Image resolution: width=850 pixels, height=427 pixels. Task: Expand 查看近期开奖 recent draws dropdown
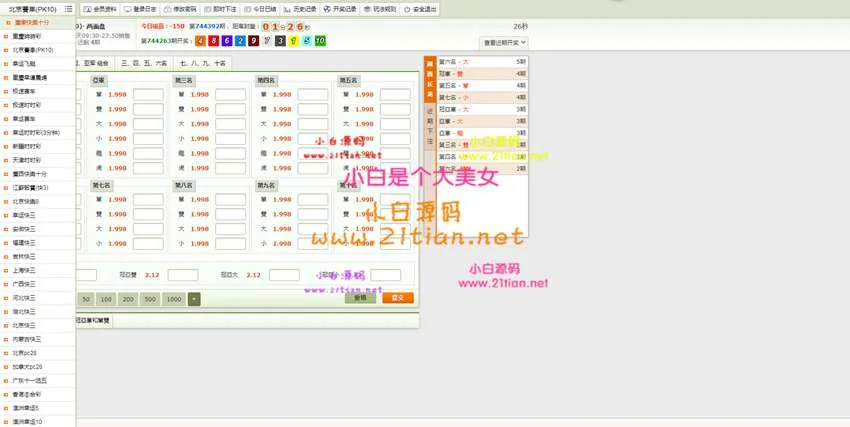point(504,43)
